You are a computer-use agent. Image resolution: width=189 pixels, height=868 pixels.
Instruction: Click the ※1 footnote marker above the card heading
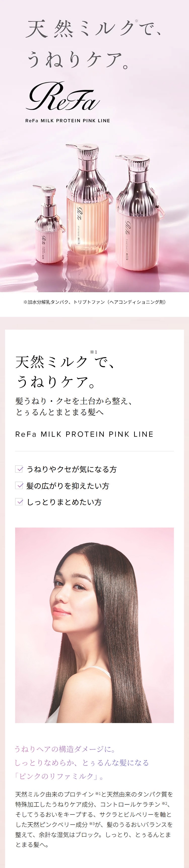click(x=93, y=352)
